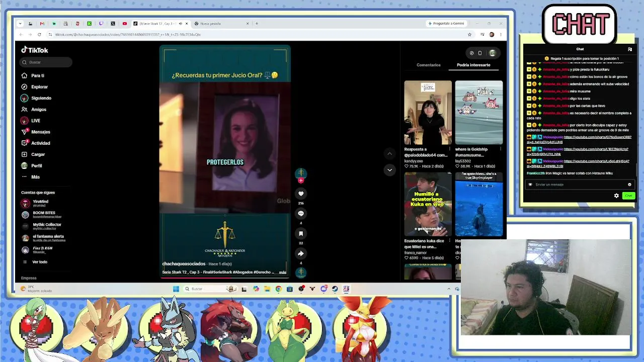Go to next video with down chevron
This screenshot has height=362, width=644.
click(389, 170)
